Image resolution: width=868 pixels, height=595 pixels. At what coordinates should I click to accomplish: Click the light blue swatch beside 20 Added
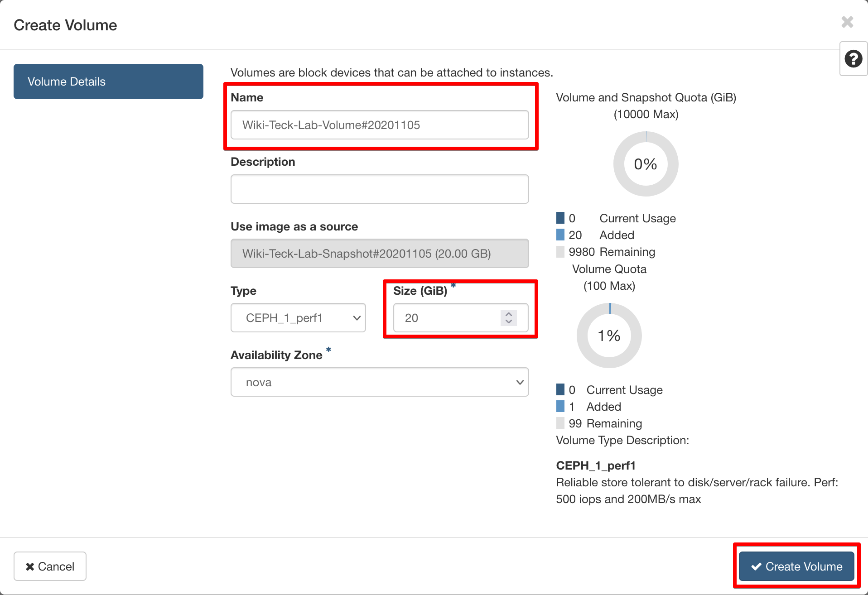[560, 235]
